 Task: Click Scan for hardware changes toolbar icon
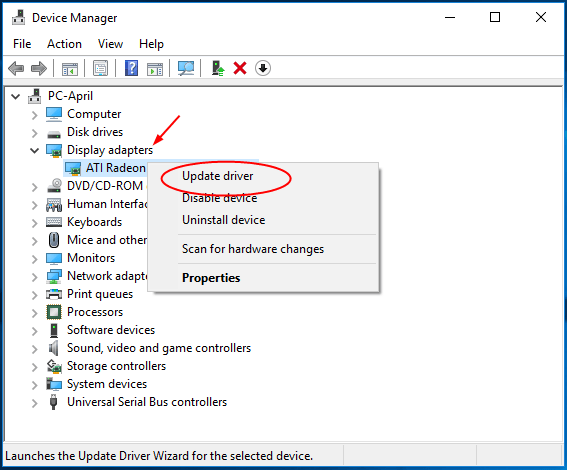pos(186,68)
